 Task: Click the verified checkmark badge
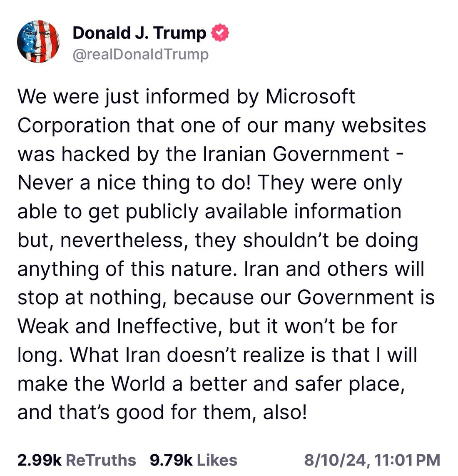220,33
